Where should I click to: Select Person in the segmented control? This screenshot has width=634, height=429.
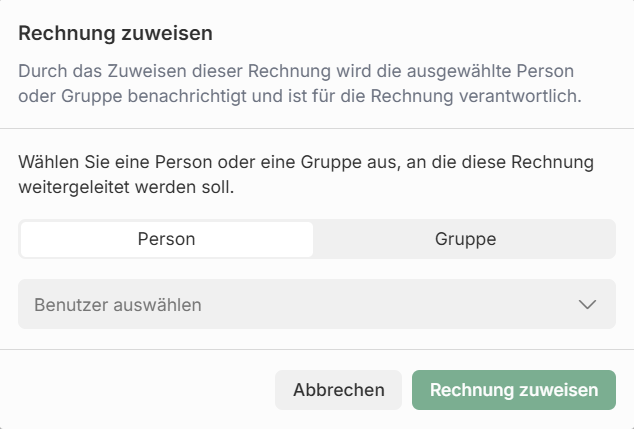click(166, 239)
